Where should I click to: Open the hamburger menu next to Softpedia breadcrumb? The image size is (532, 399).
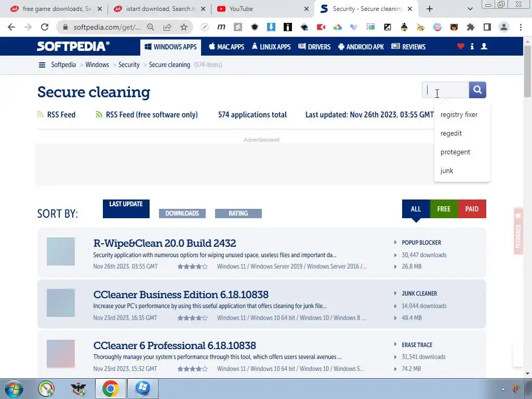click(x=42, y=65)
